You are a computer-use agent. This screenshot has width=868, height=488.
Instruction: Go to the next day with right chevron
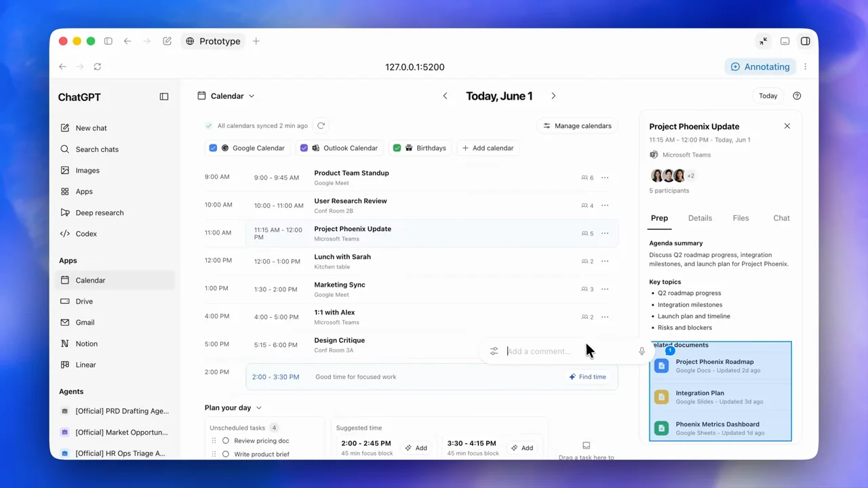553,96
